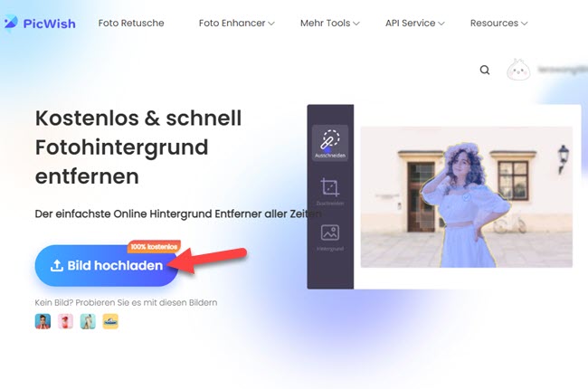Try the pink sample image thumbnail
The height and width of the screenshot is (389, 588).
pyautogui.click(x=65, y=321)
